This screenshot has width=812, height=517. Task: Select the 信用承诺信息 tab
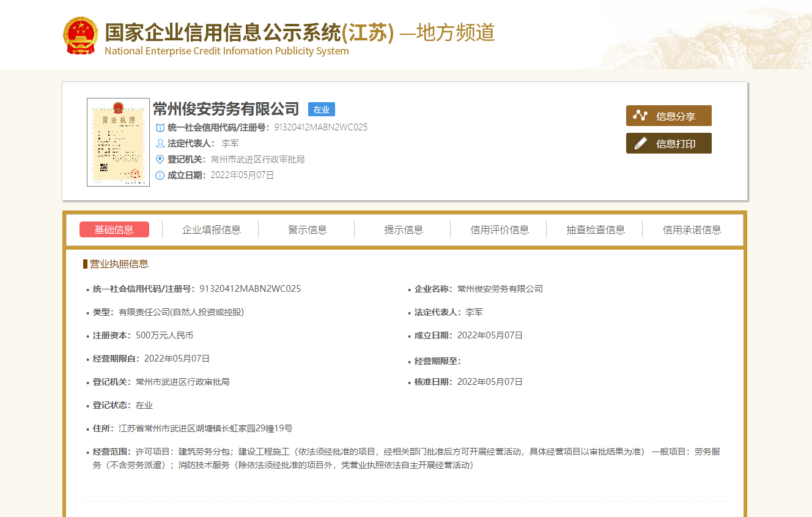click(x=692, y=230)
